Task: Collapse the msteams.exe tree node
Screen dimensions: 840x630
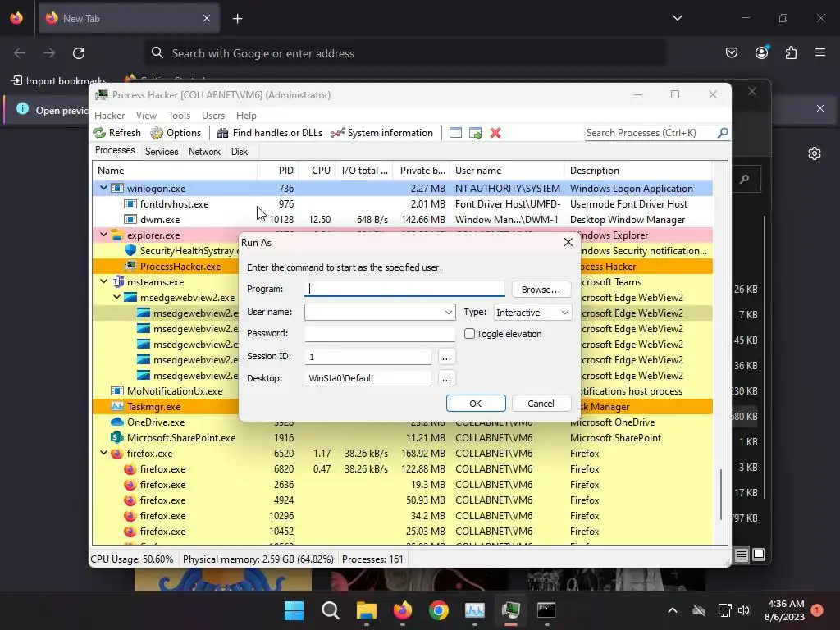Action: (103, 281)
